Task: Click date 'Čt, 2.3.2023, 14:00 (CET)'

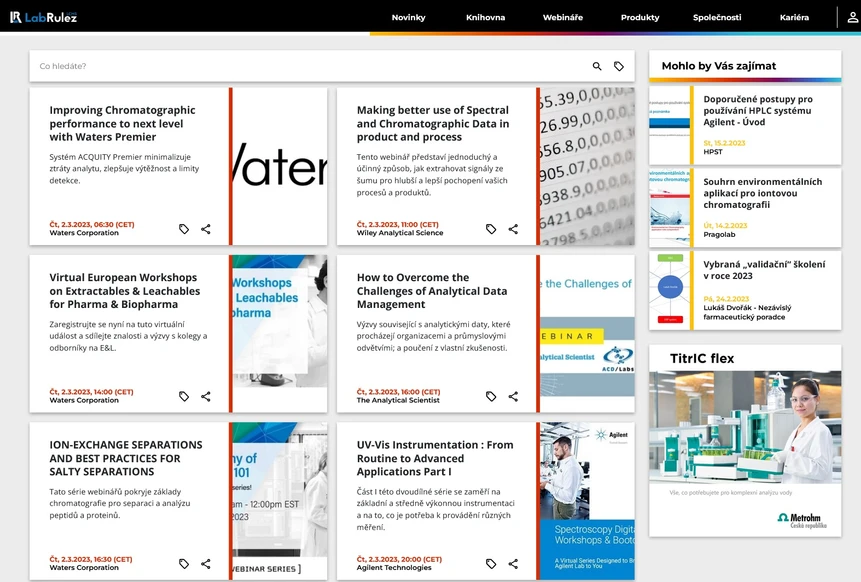Action: (x=91, y=392)
